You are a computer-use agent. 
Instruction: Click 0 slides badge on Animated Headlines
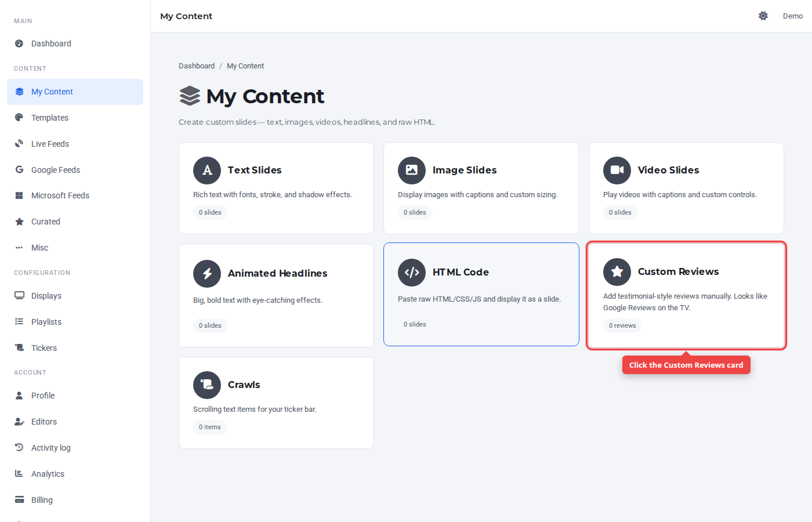click(x=210, y=325)
